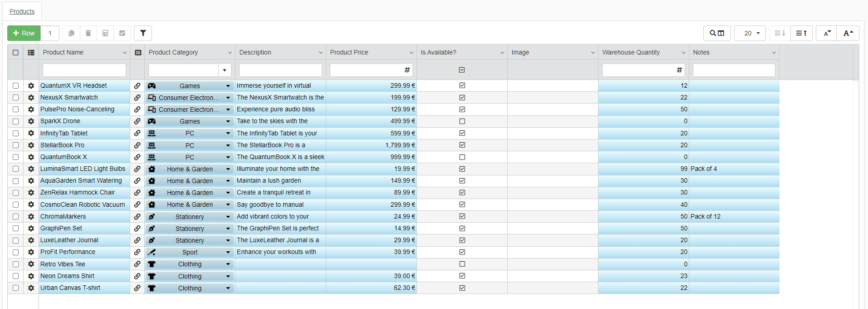Click the trash delete icon in toolbar
Image resolution: width=868 pixels, height=309 pixels.
click(x=88, y=33)
